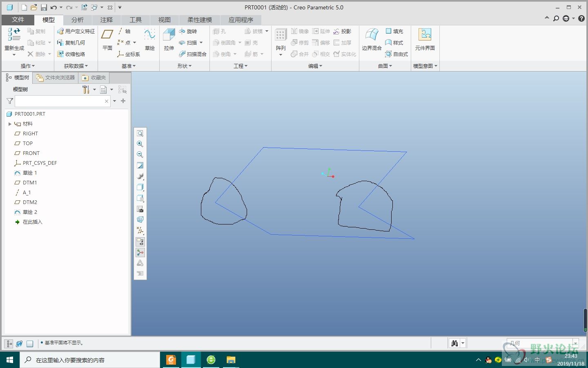Open the display style cube menu
This screenshot has width=588, height=368.
(x=140, y=187)
